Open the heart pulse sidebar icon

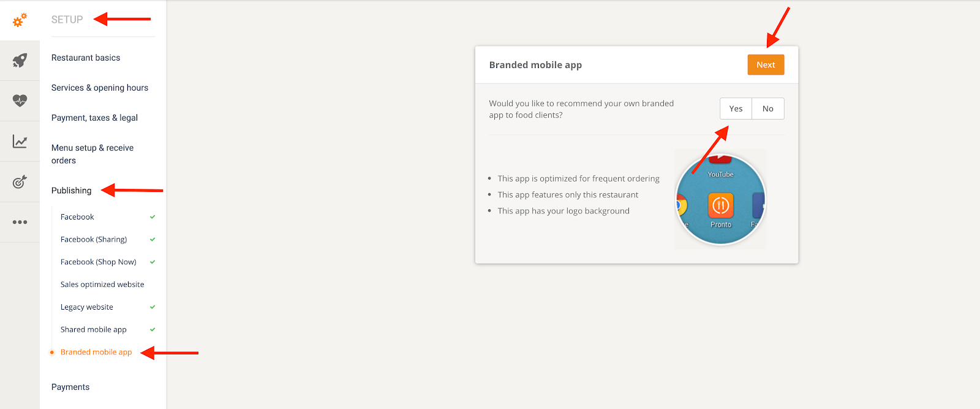[20, 101]
